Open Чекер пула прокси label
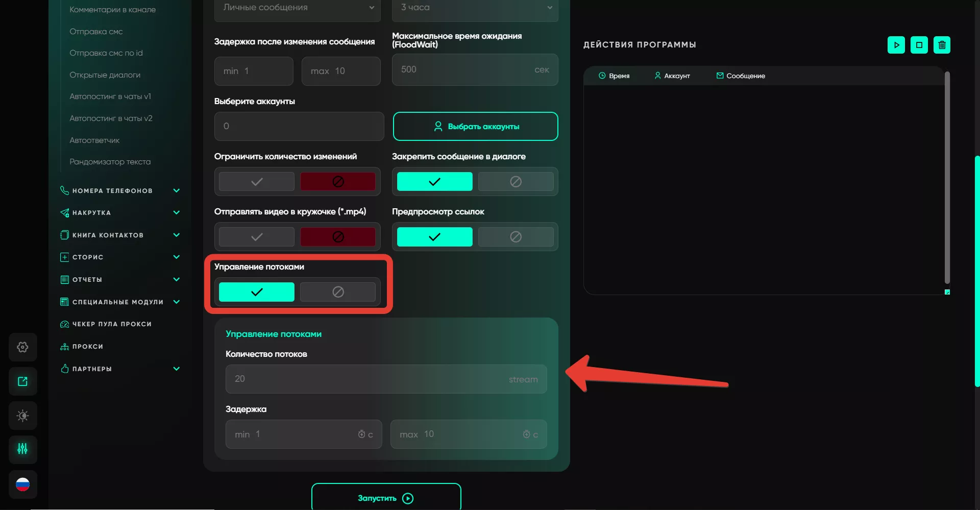 click(x=112, y=324)
